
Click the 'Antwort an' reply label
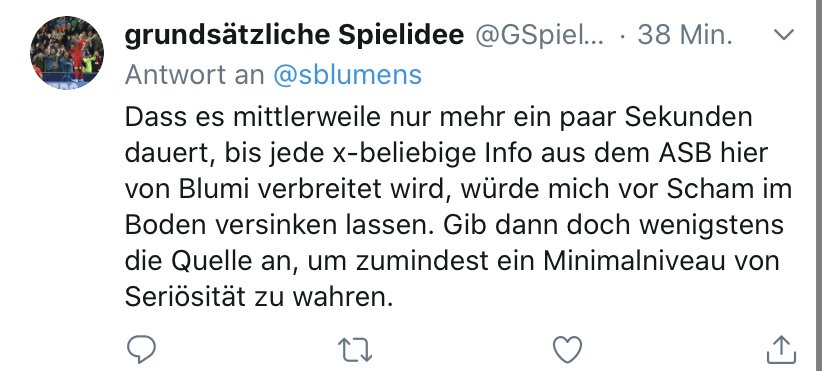[194, 75]
